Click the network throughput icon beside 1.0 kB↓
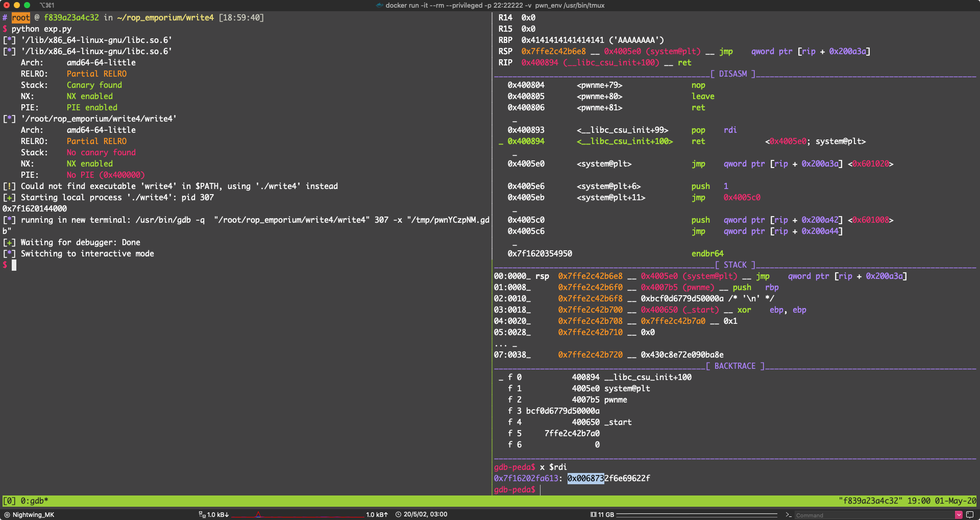This screenshot has width=980, height=520. coord(202,514)
